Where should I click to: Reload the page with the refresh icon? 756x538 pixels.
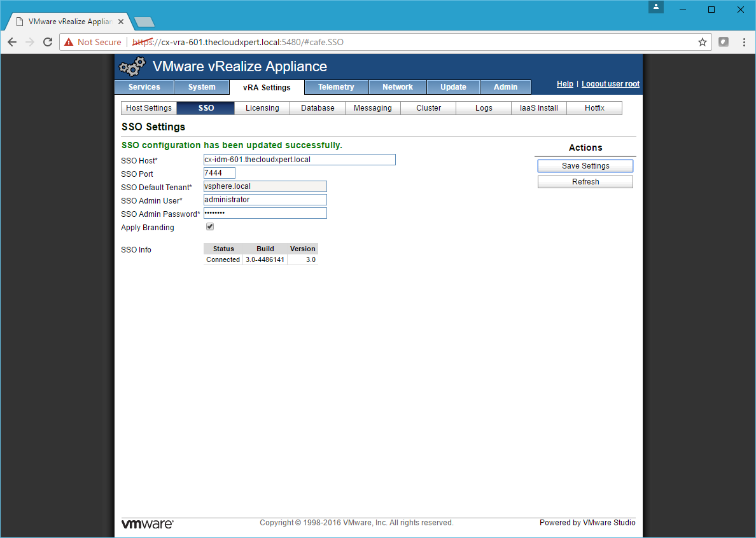[x=47, y=42]
